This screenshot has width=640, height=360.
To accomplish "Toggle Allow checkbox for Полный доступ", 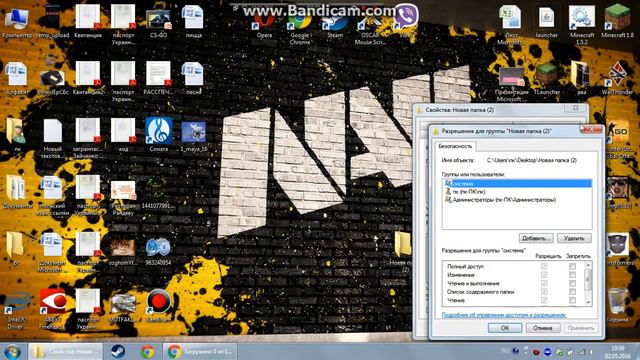I will [x=544, y=266].
